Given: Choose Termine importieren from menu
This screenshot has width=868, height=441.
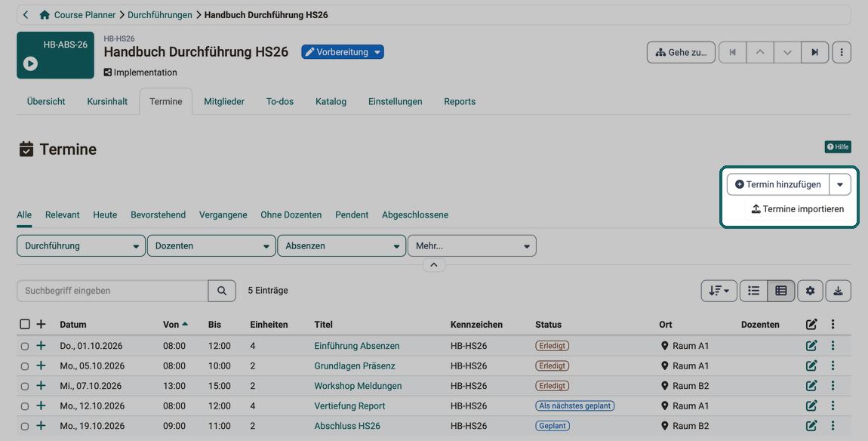Looking at the screenshot, I should (798, 209).
